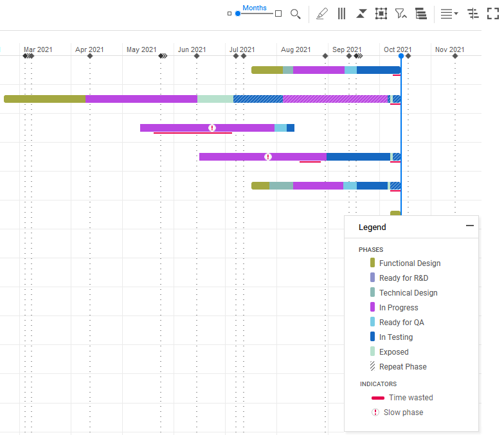Image resolution: width=504 pixels, height=435 pixels.
Task: Click the striped repeat-phase purple segment
Action: pos(335,99)
